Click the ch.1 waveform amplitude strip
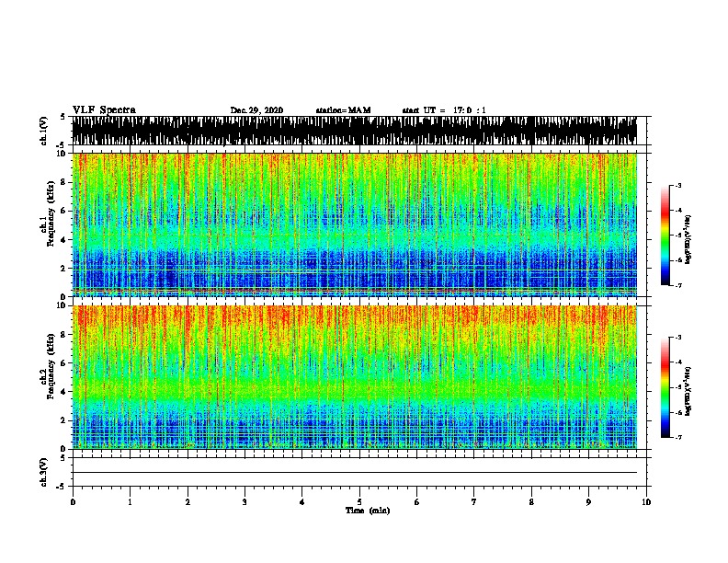 click(x=354, y=131)
